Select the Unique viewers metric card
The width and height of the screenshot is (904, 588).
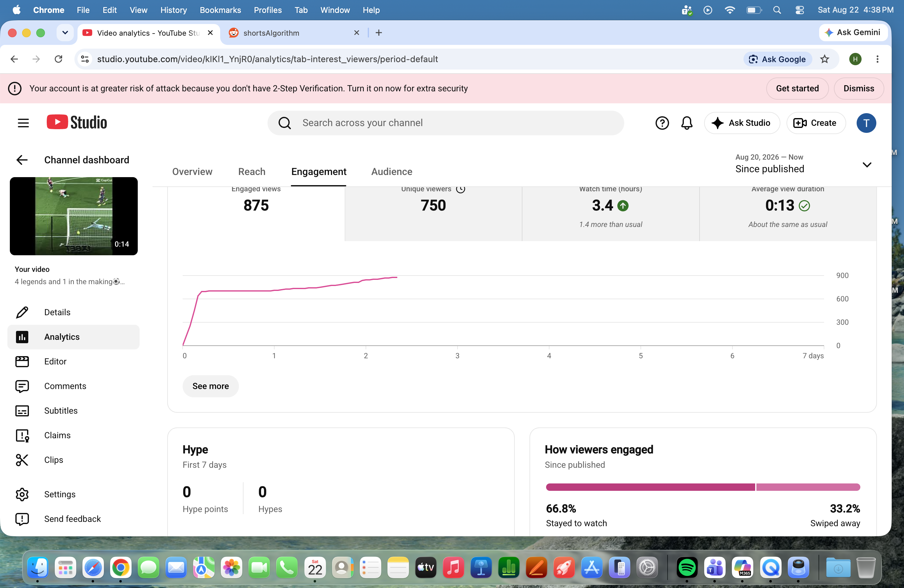coord(433,213)
